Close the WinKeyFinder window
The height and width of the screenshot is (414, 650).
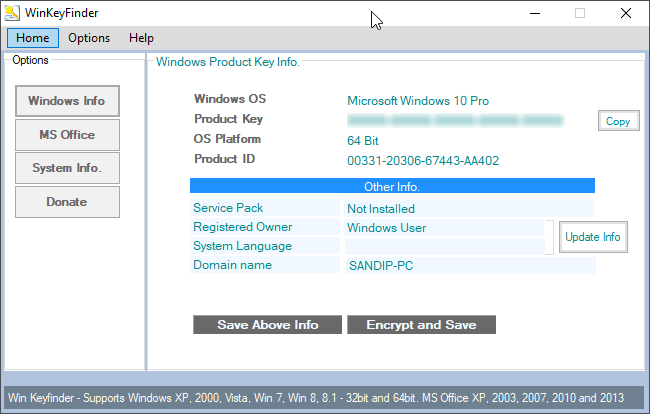click(626, 13)
